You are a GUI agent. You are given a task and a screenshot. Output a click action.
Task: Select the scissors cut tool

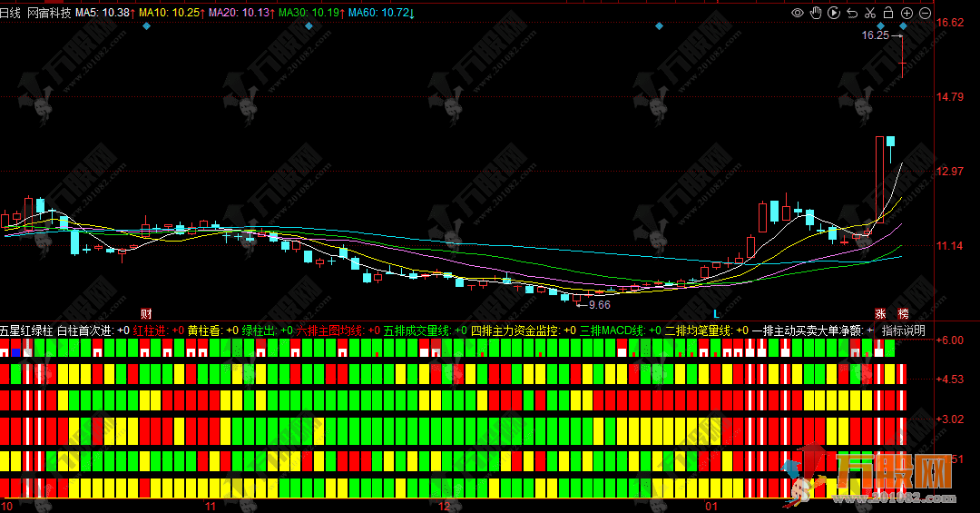[x=870, y=13]
